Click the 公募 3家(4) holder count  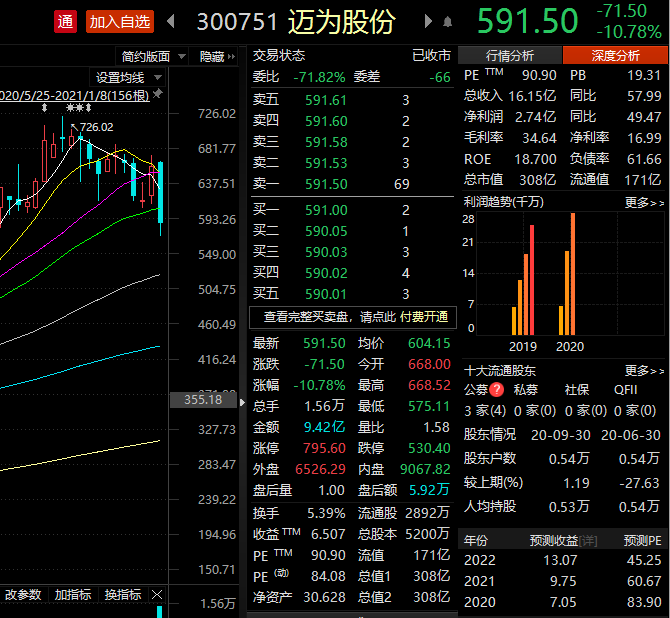click(485, 411)
